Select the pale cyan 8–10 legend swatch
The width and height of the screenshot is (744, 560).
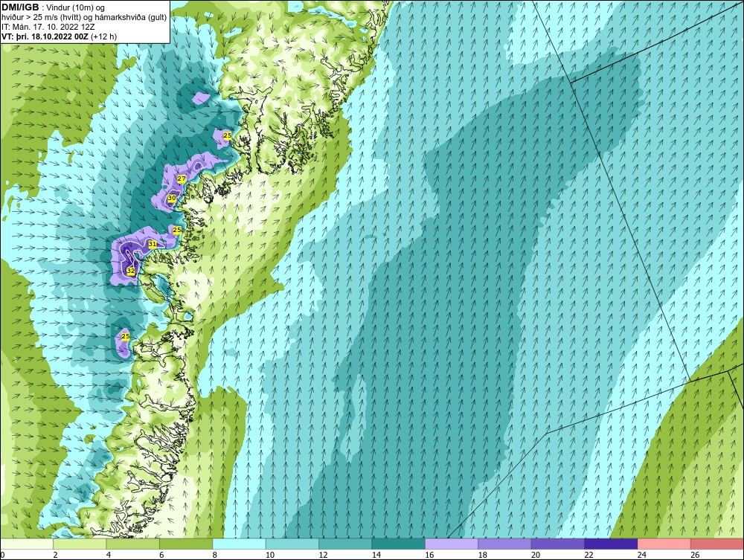pos(239,544)
